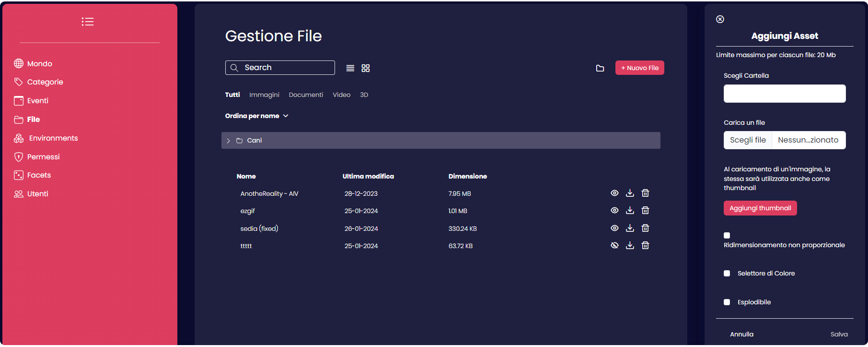The height and width of the screenshot is (347, 868).
Task: Toggle visibility of the ttttt file
Action: coord(614,245)
